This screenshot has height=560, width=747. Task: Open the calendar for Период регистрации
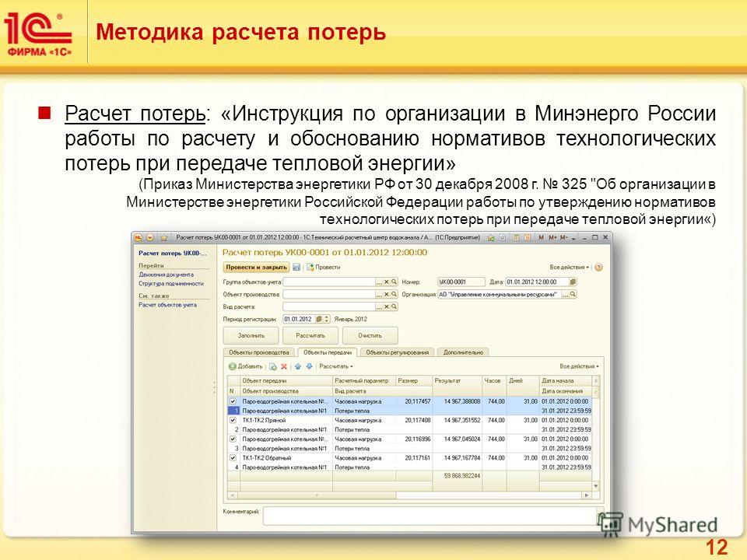[x=319, y=319]
